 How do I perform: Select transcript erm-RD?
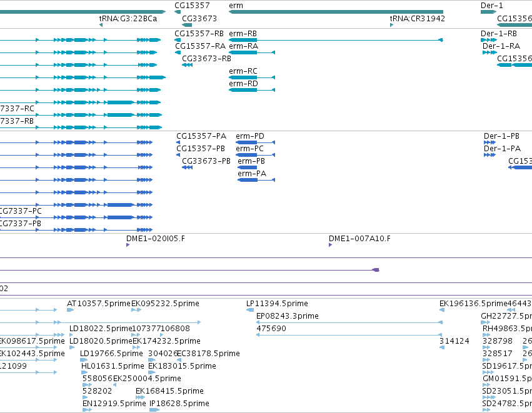point(252,90)
